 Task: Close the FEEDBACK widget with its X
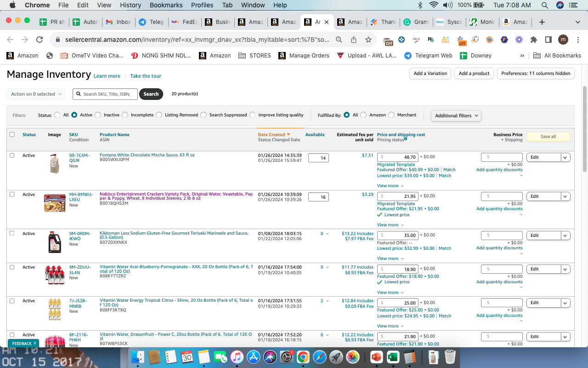(35, 343)
